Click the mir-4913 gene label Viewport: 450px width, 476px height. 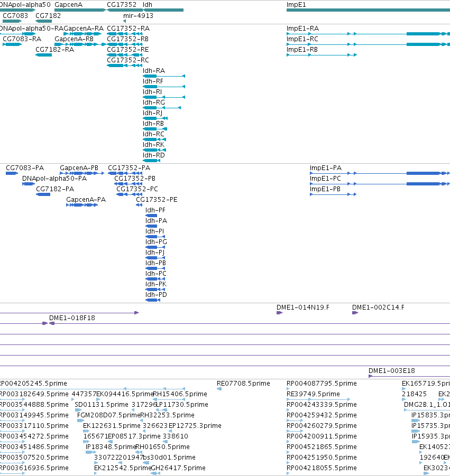coord(138,16)
